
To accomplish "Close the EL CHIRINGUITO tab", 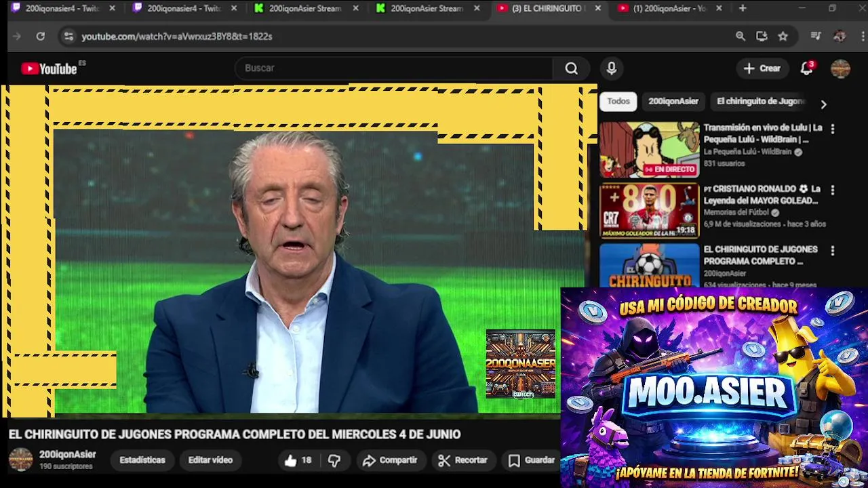I will coord(597,8).
